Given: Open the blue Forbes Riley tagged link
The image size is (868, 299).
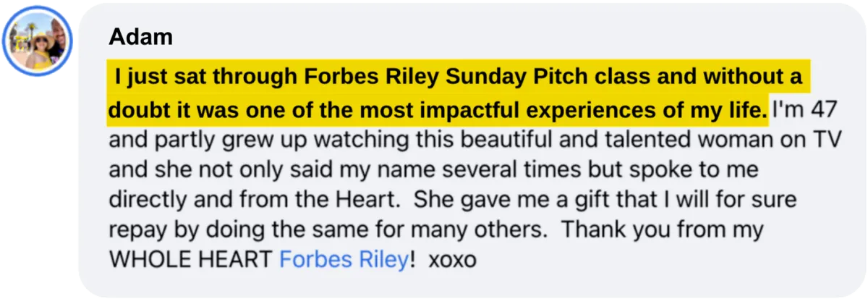Looking at the screenshot, I should pyautogui.click(x=344, y=259).
